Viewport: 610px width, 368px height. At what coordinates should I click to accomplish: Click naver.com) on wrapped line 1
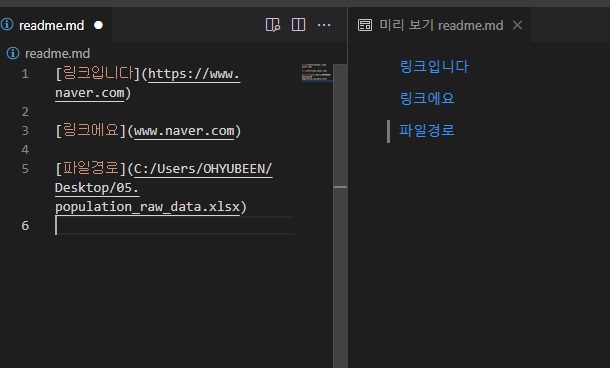(93, 93)
